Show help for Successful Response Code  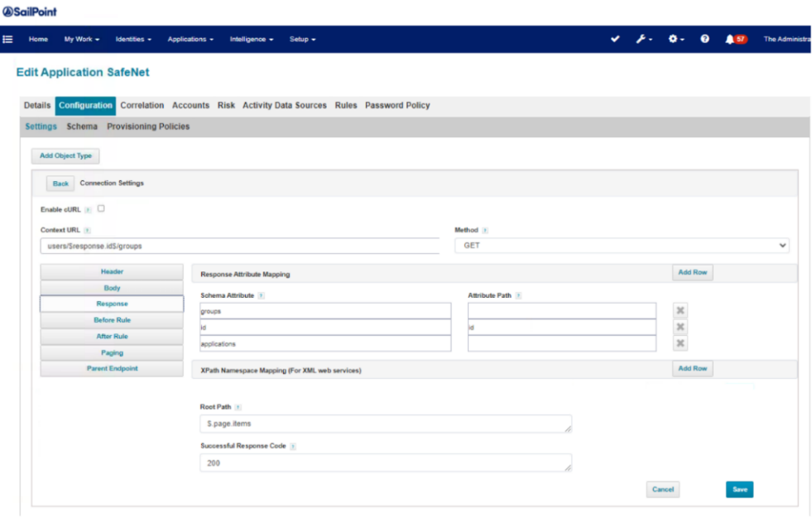(292, 446)
